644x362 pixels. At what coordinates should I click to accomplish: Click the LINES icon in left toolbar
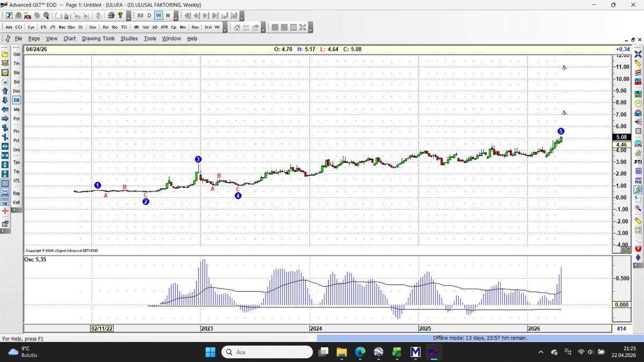click(5, 193)
